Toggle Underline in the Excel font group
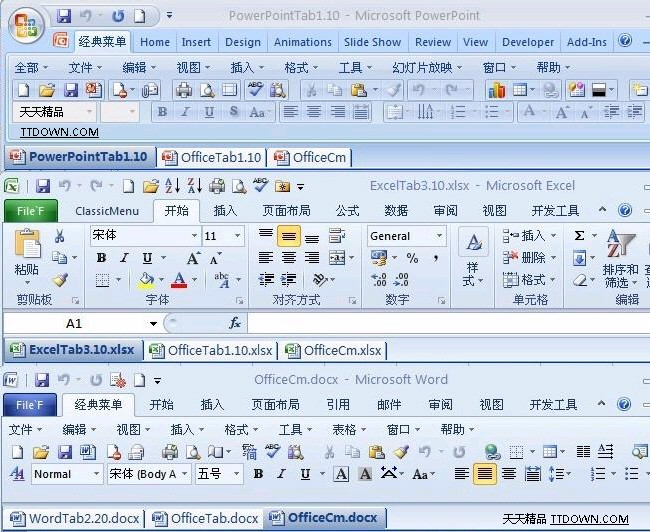The height and width of the screenshot is (532, 650). pos(148,258)
